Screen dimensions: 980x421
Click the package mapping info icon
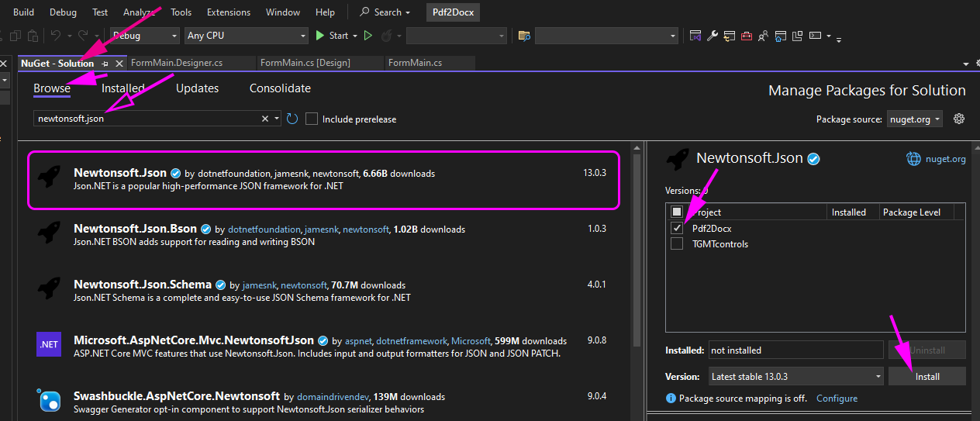[x=671, y=399]
